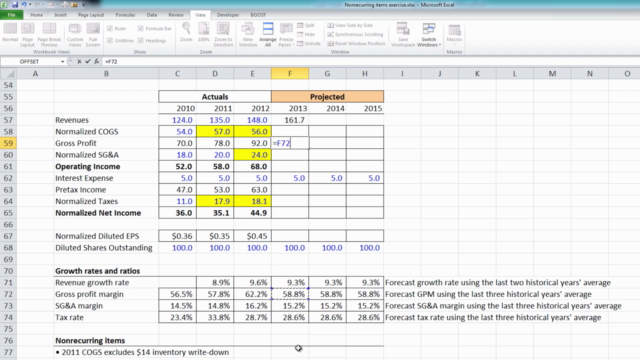Select Page Layout view icon
The width and height of the screenshot is (640, 360).
(x=28, y=34)
